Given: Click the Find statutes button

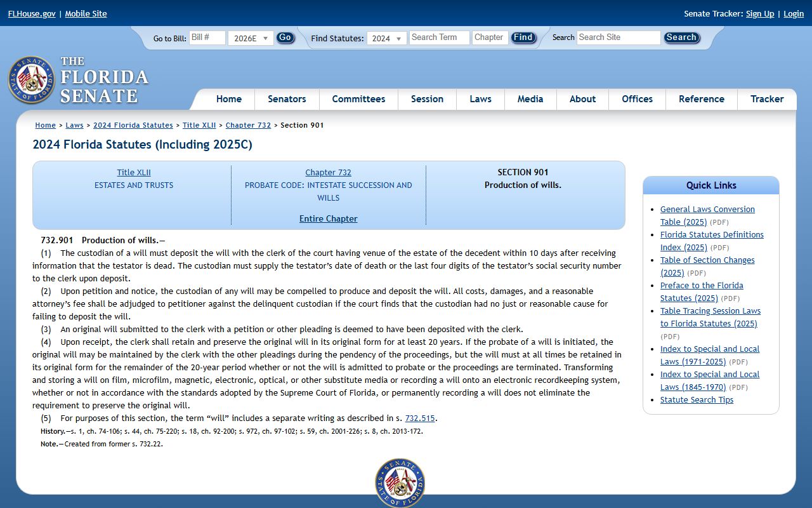Looking at the screenshot, I should 523,37.
